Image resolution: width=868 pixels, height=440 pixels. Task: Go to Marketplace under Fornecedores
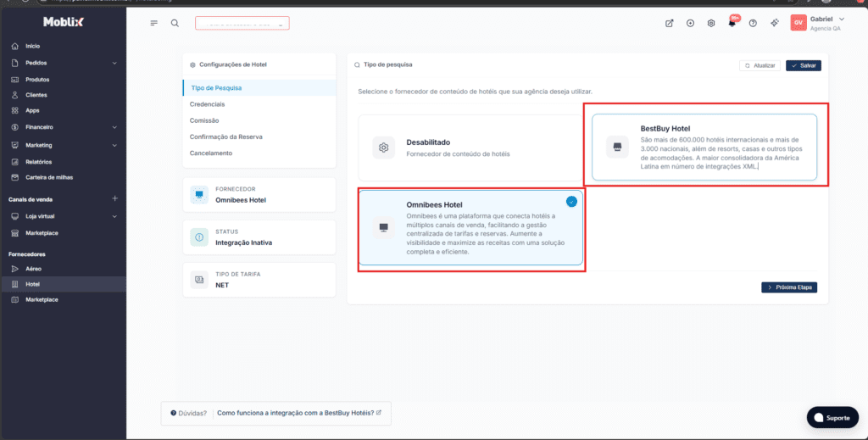pos(42,300)
